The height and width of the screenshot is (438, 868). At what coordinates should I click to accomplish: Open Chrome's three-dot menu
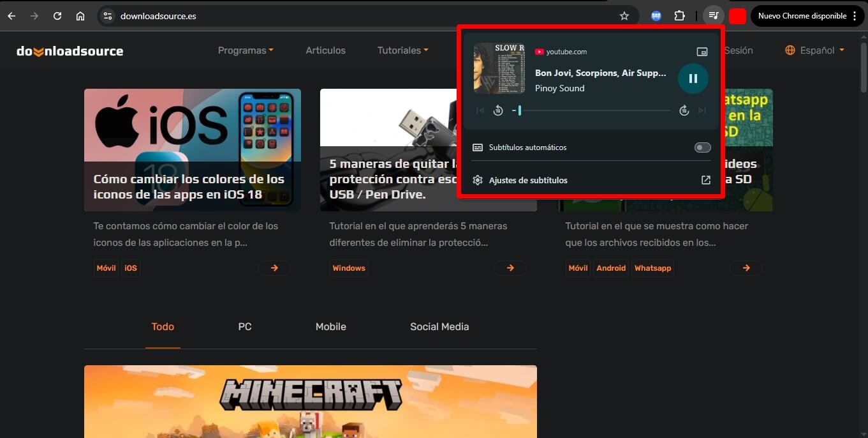click(x=855, y=16)
